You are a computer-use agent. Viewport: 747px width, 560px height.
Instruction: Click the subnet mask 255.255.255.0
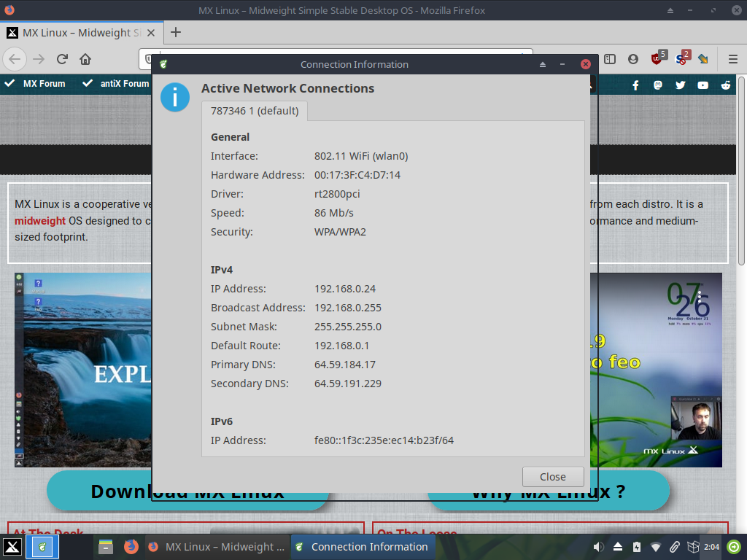click(348, 327)
